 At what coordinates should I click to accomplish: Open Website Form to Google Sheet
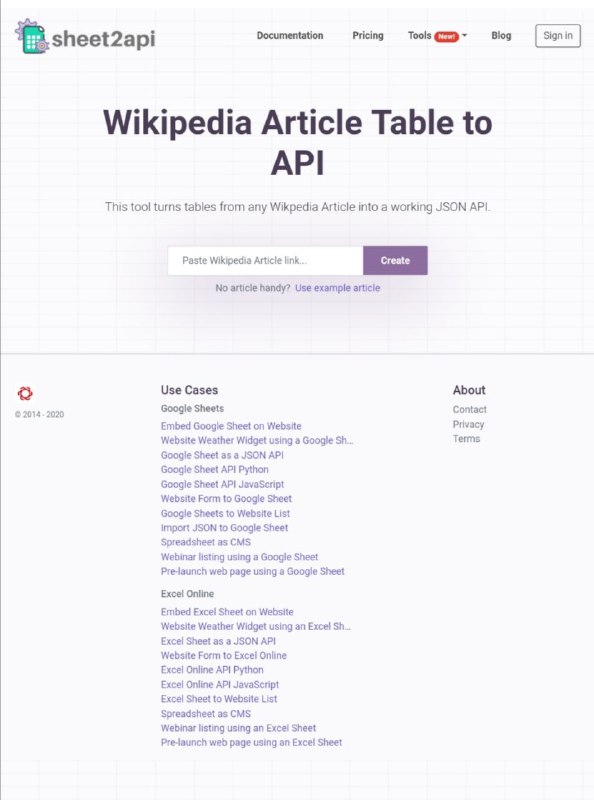pos(227,498)
